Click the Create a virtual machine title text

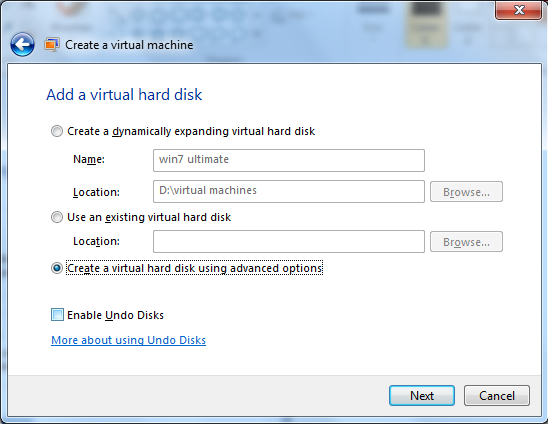tap(129, 45)
